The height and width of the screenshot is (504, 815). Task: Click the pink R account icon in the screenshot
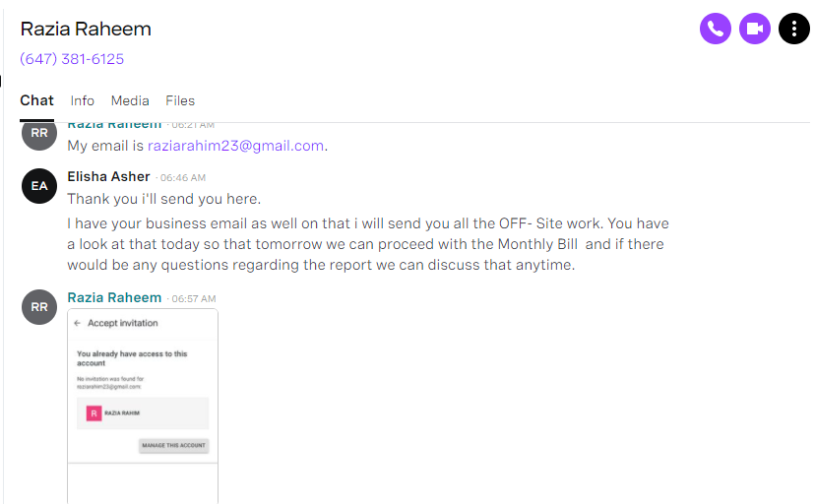pyautogui.click(x=94, y=413)
